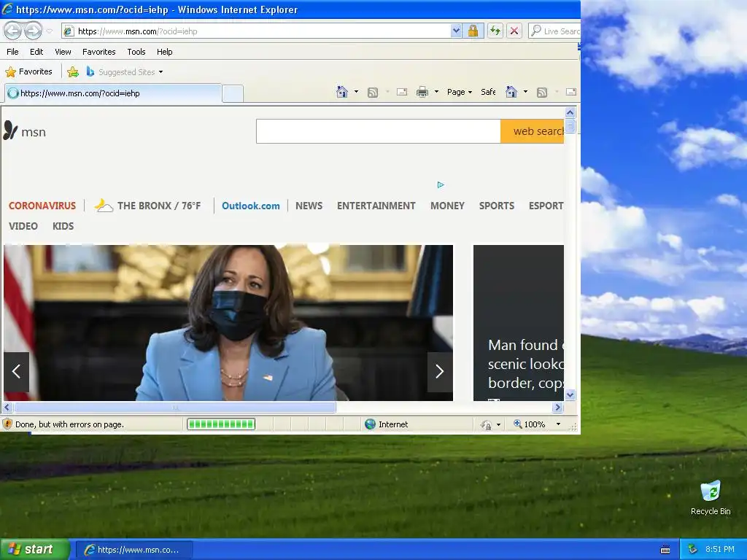Image resolution: width=747 pixels, height=560 pixels.
Task: Go to the MONEY section
Action: click(447, 206)
